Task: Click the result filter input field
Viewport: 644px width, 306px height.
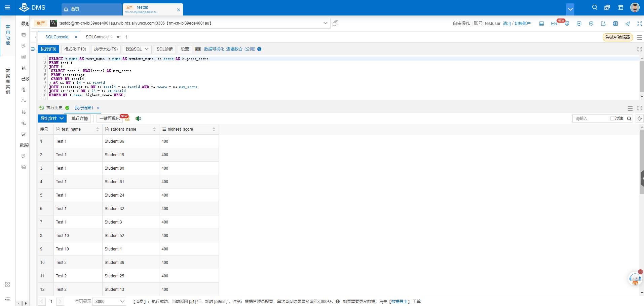Action: coord(591,118)
